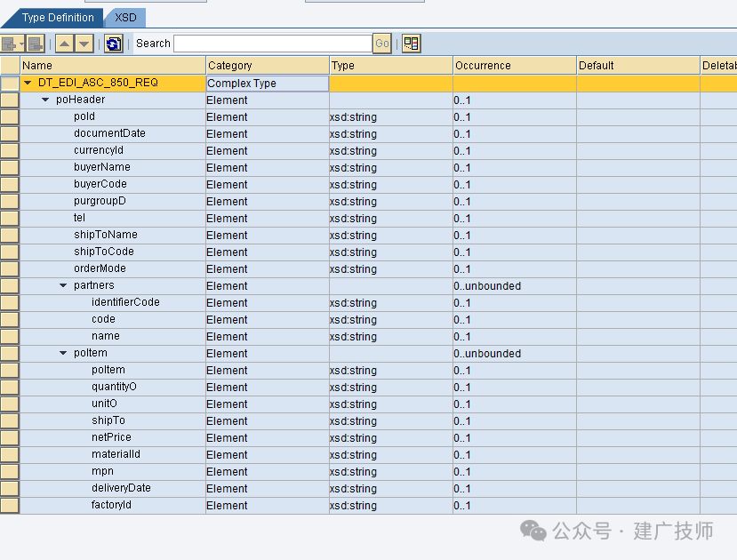Select the quantityO element name

pyautogui.click(x=114, y=387)
